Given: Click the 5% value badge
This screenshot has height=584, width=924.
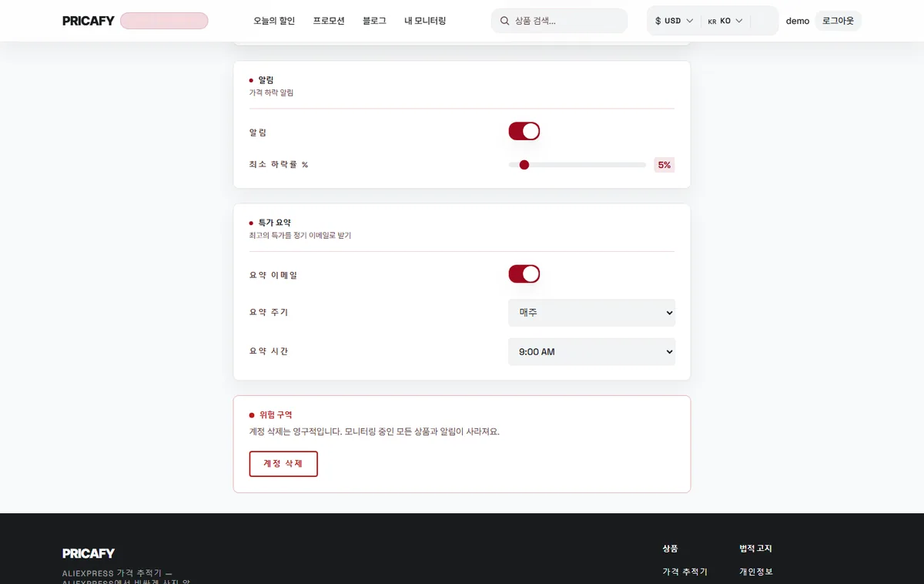Looking at the screenshot, I should (x=664, y=165).
